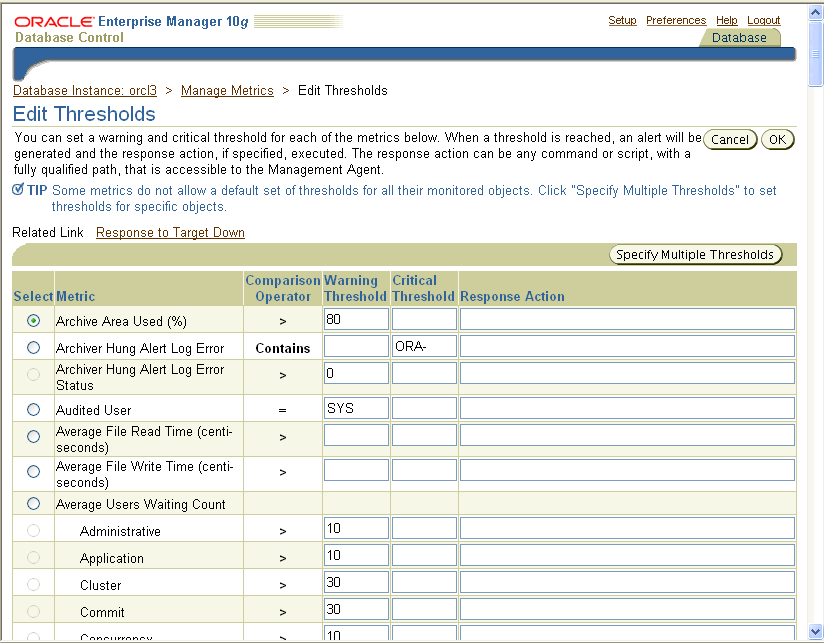The height and width of the screenshot is (643, 824).
Task: Click the Help link
Action: point(727,19)
